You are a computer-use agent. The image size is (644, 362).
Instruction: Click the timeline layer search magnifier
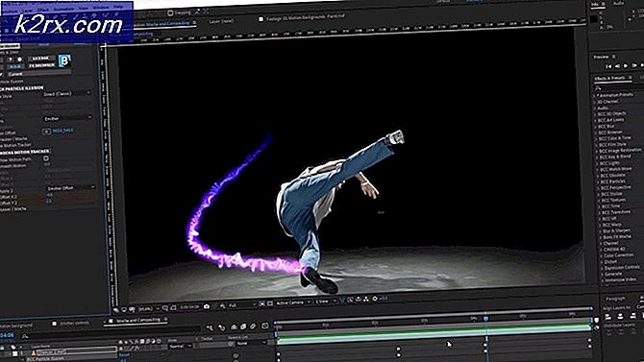click(25, 336)
